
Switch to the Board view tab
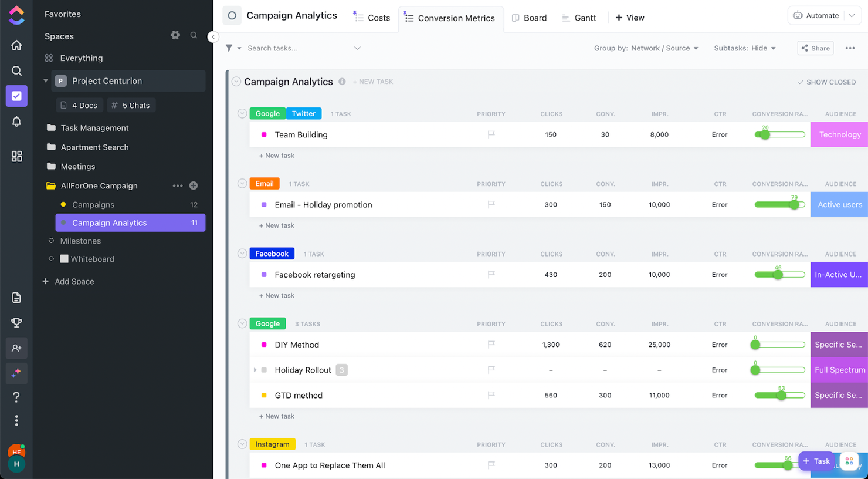coord(529,18)
